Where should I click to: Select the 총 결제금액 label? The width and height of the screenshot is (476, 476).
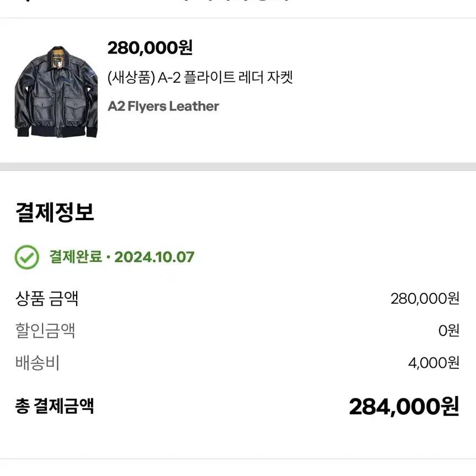(x=55, y=406)
